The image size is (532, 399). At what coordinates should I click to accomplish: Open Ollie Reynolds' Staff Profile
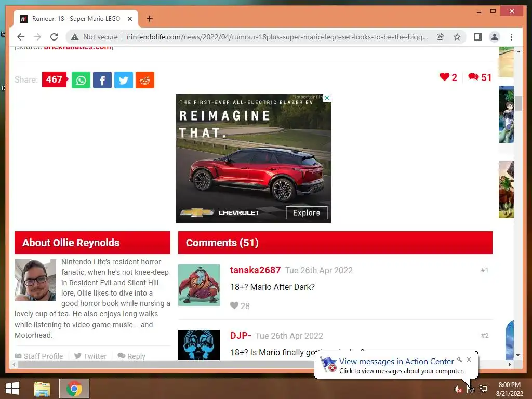39,356
